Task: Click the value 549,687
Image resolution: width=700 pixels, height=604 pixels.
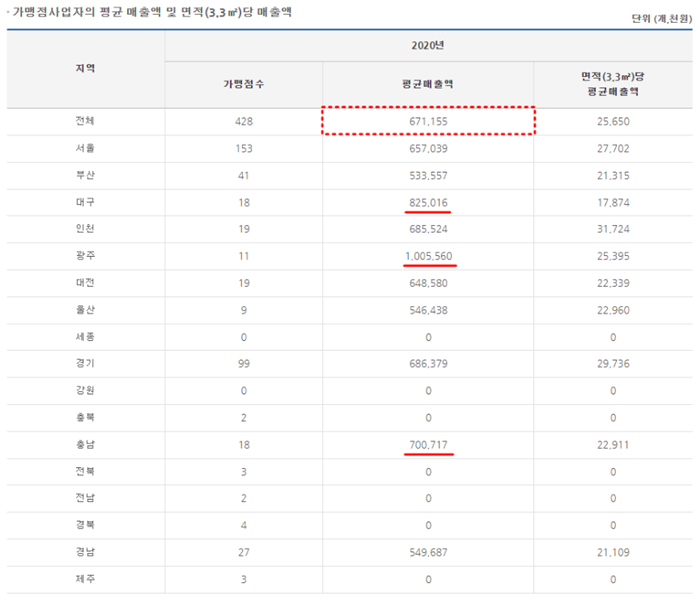Action: pyautogui.click(x=428, y=553)
